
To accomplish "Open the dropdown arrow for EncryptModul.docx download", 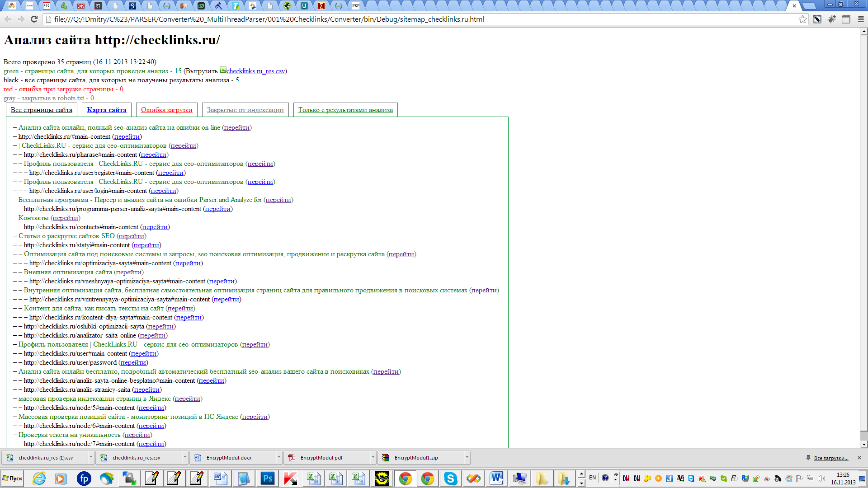I will coord(279,457).
